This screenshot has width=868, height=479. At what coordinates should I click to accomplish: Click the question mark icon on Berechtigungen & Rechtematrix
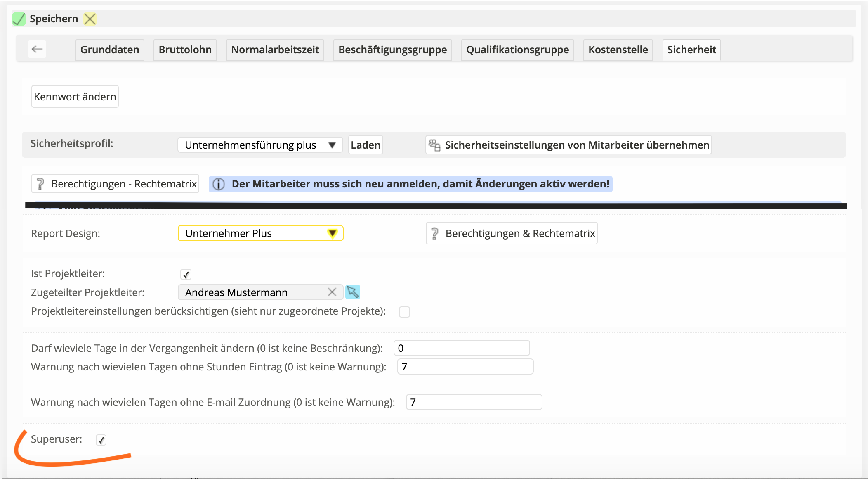(x=435, y=233)
